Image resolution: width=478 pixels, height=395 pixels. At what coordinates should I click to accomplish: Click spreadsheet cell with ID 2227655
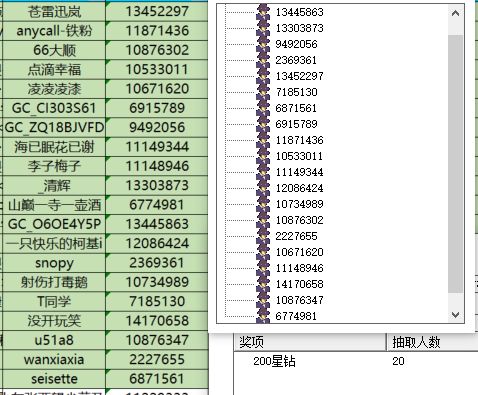click(157, 360)
